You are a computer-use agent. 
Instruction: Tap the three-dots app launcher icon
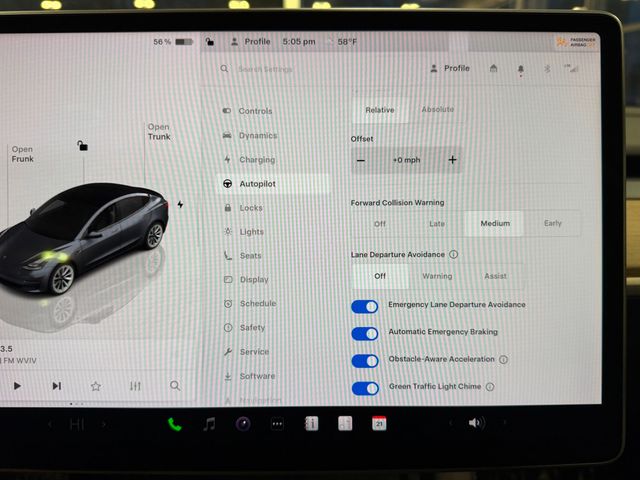coord(277,424)
